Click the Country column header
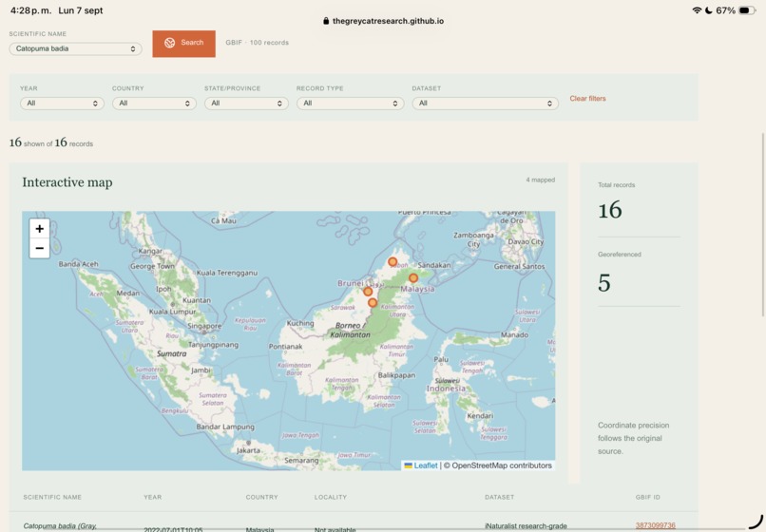Screen dimensions: 766x532 (x=262, y=497)
